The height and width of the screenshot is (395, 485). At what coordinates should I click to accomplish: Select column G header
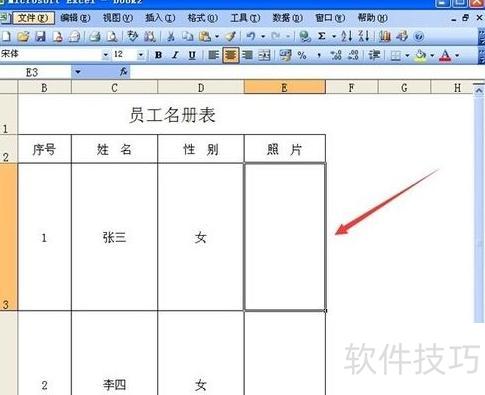pos(404,88)
